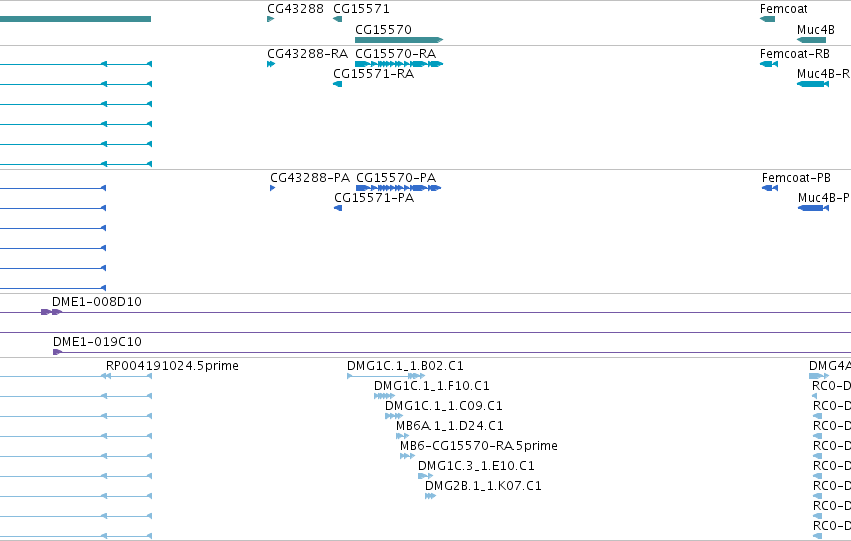
Task: Select the Muc4B gene arrow glyph
Action: pos(811,40)
